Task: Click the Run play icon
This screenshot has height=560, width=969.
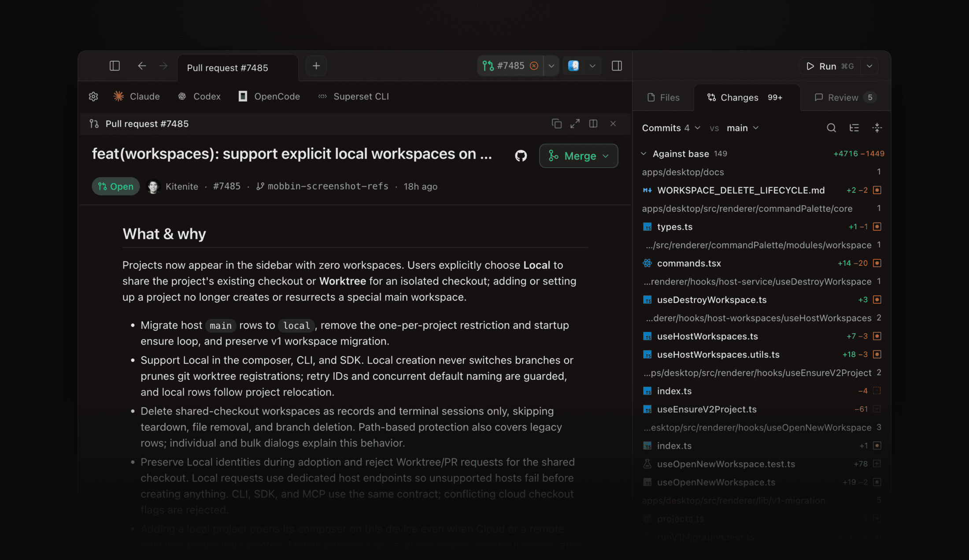Action: click(x=810, y=66)
